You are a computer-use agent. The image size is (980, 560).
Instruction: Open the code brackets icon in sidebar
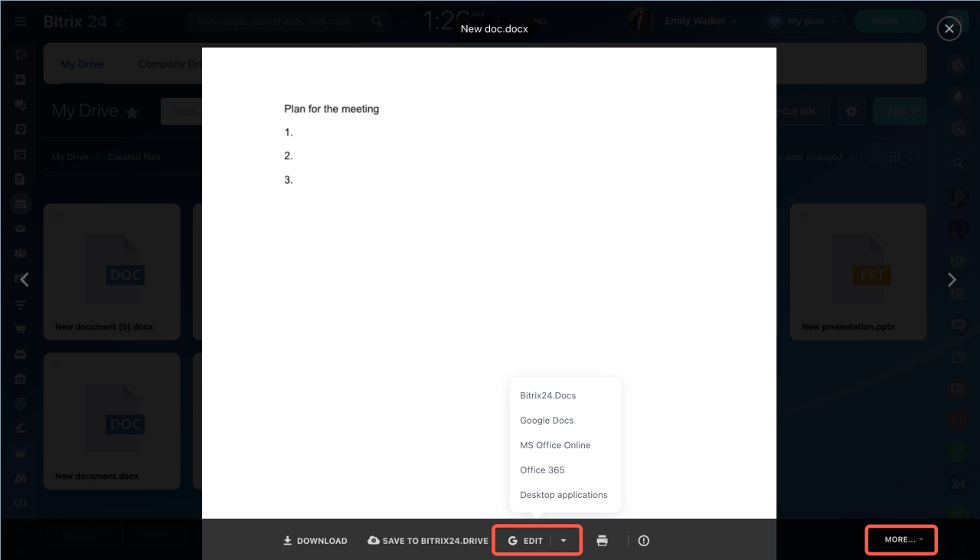click(x=21, y=503)
